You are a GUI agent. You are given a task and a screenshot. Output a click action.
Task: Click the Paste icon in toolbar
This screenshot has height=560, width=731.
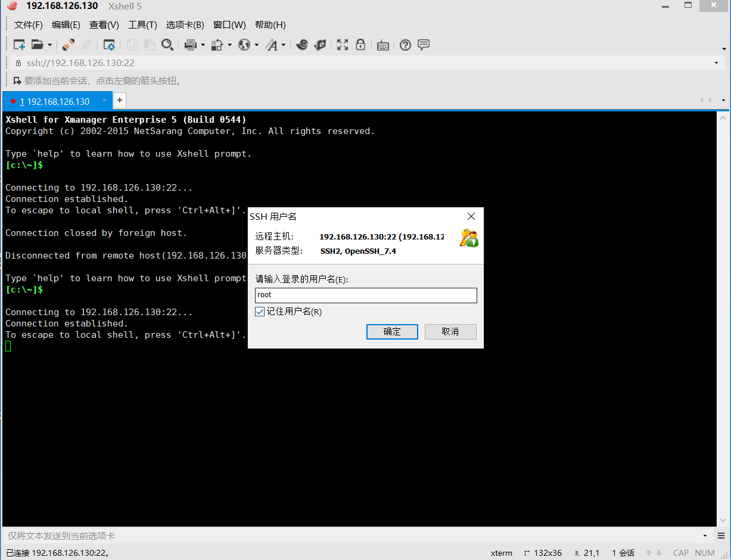[x=150, y=45]
